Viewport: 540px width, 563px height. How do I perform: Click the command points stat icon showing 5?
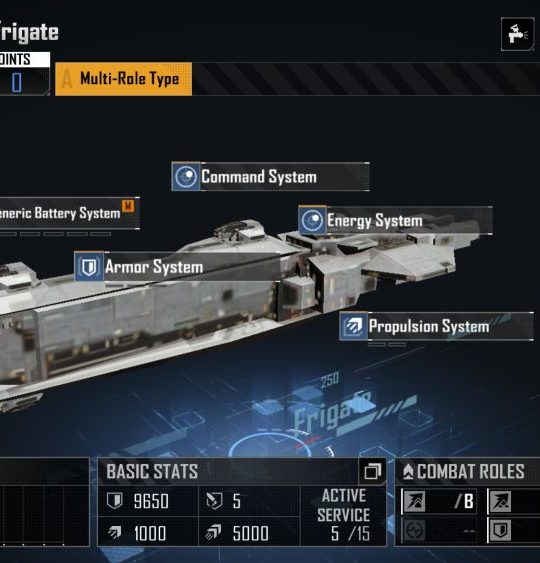coord(214,501)
